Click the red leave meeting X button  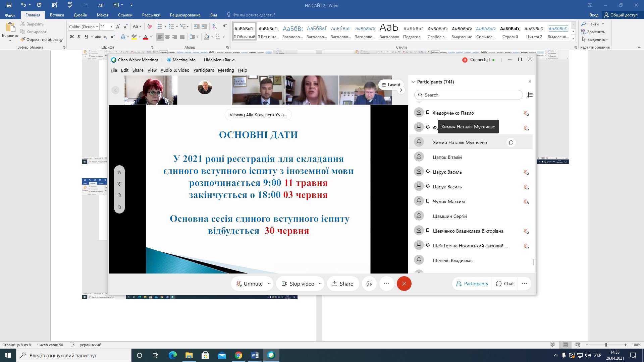404,284
